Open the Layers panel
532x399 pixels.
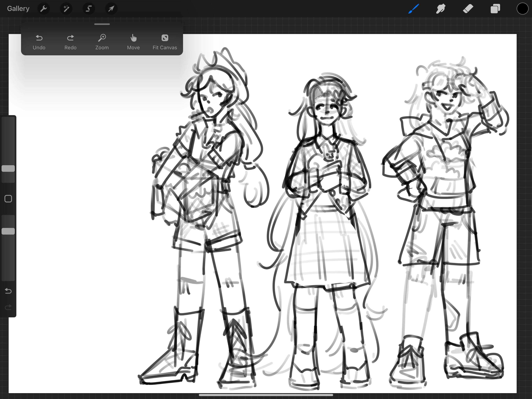pyautogui.click(x=495, y=9)
